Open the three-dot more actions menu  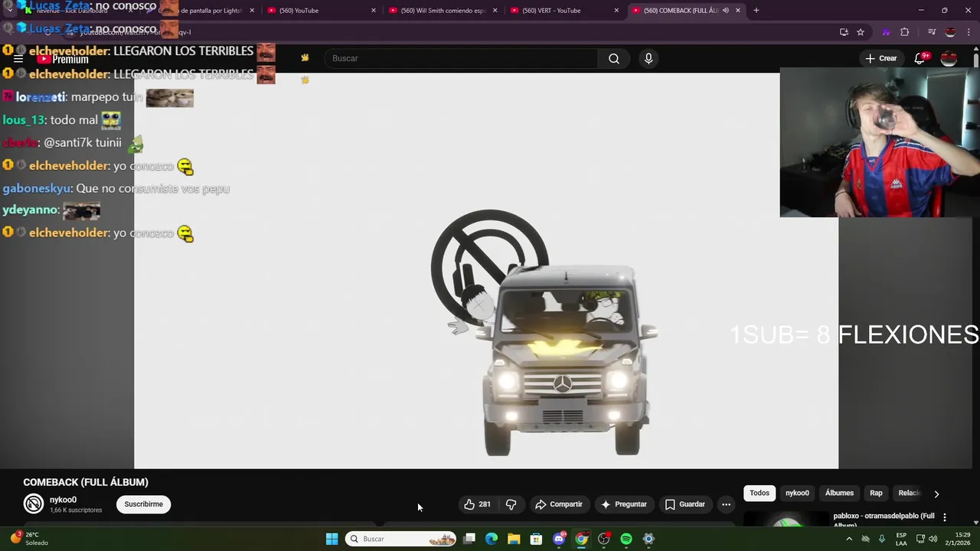[x=726, y=504]
